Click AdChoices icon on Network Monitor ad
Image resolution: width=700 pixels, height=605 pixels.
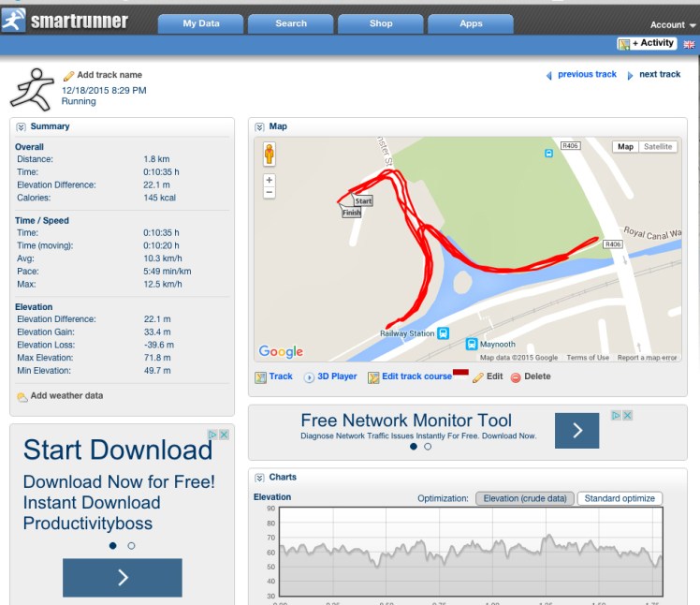click(616, 416)
